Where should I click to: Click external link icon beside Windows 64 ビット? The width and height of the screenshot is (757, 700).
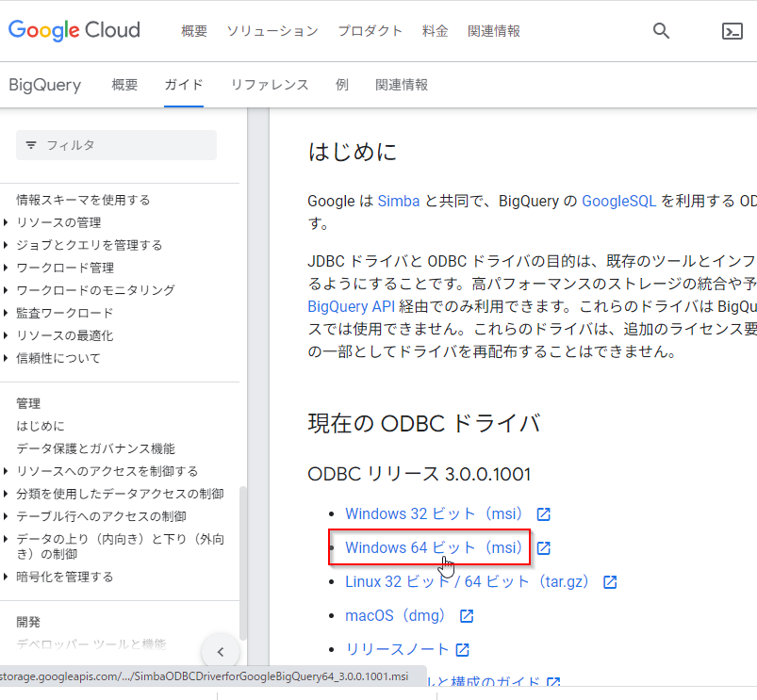click(544, 548)
